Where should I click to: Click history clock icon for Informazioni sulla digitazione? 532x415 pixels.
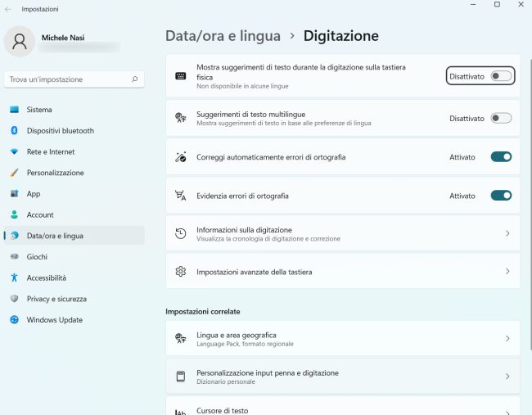(181, 233)
